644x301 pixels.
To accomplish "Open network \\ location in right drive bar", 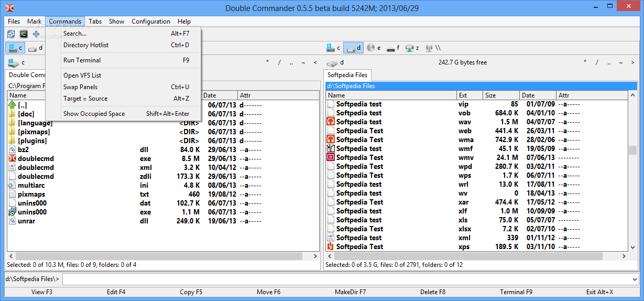I will (x=433, y=48).
